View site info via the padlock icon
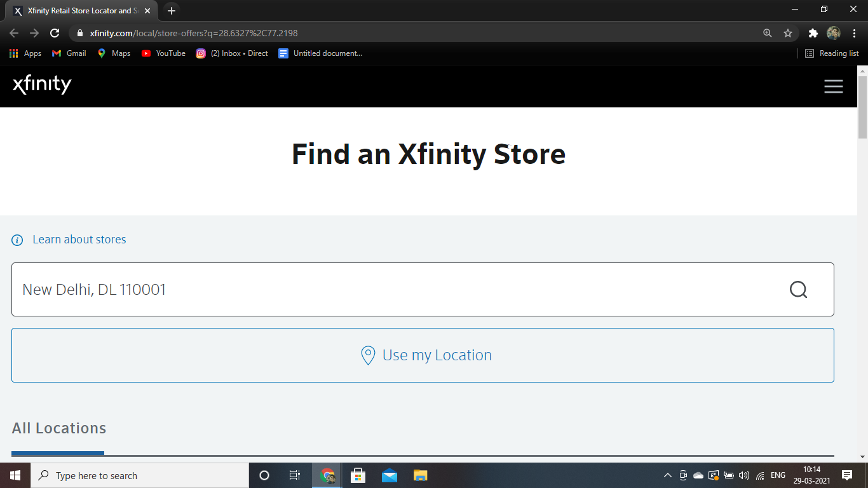Screen dimensions: 868x488 79,33
